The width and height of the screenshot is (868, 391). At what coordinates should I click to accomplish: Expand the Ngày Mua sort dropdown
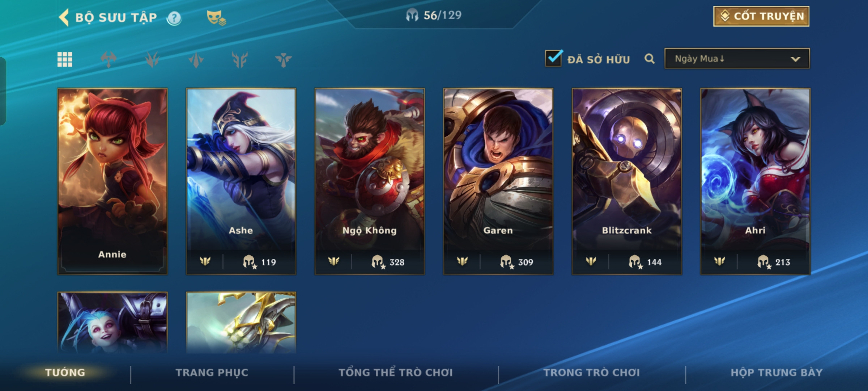(x=737, y=59)
